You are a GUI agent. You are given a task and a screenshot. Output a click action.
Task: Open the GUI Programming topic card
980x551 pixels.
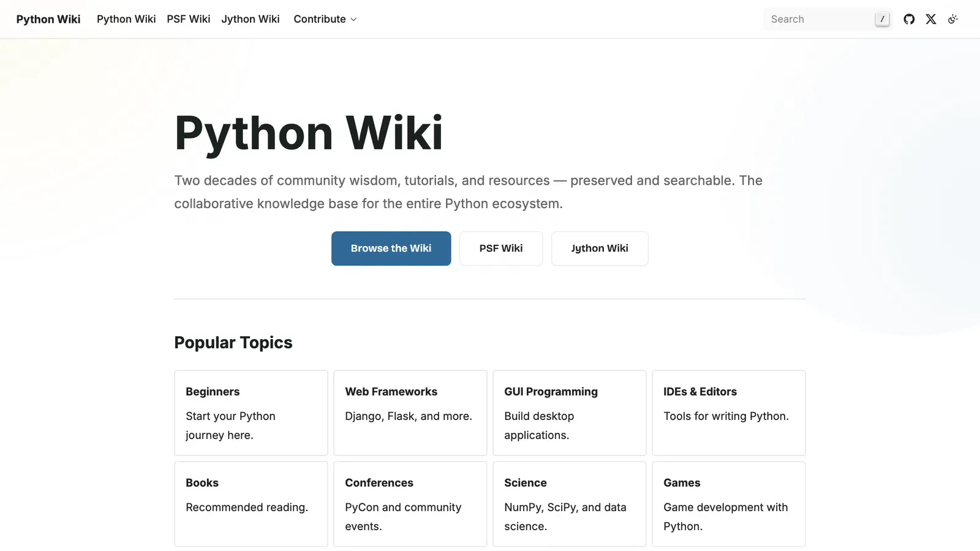[x=570, y=413]
